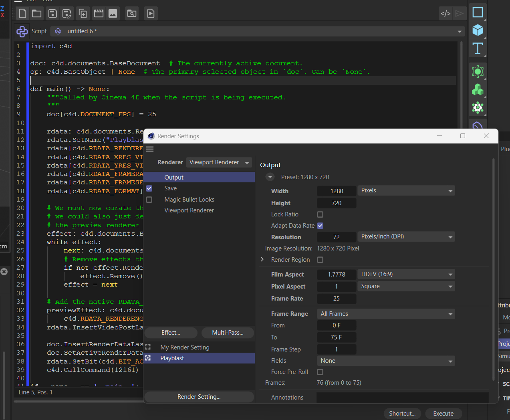Click the save script floppy icon

[x=52, y=14]
